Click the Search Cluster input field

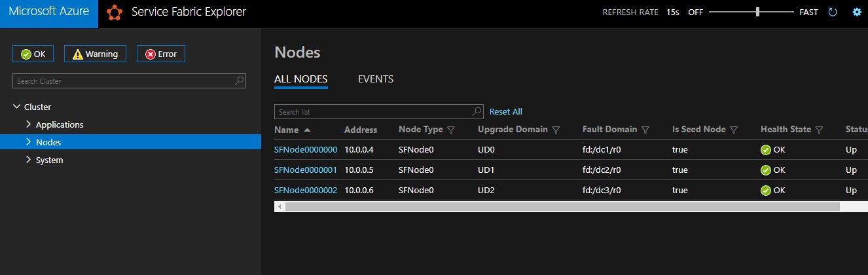coord(124,81)
